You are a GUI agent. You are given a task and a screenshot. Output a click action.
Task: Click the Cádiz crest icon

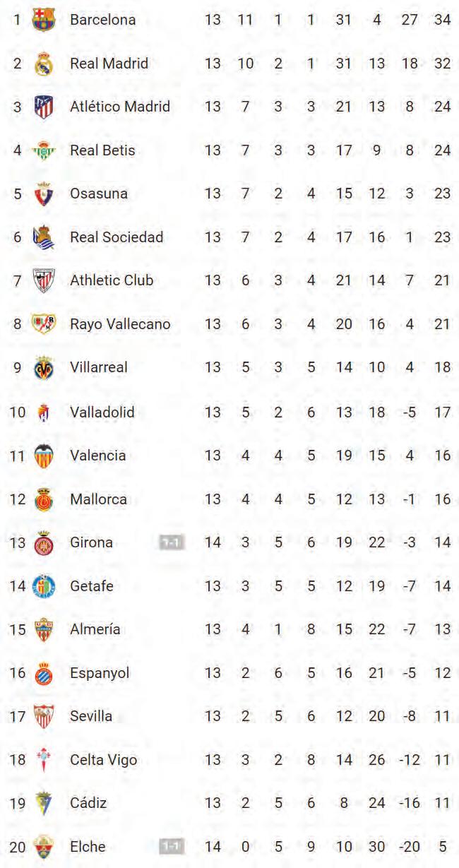[x=44, y=803]
